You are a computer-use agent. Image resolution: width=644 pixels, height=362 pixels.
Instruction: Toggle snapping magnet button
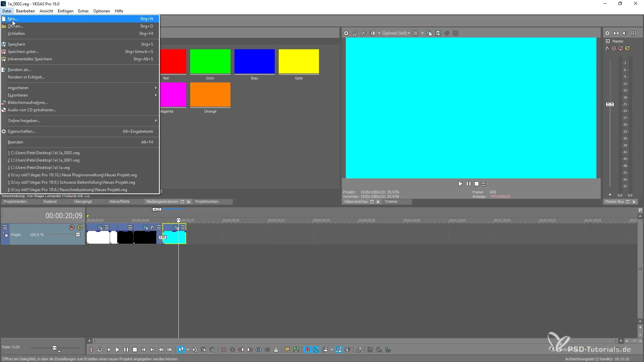(x=308, y=350)
